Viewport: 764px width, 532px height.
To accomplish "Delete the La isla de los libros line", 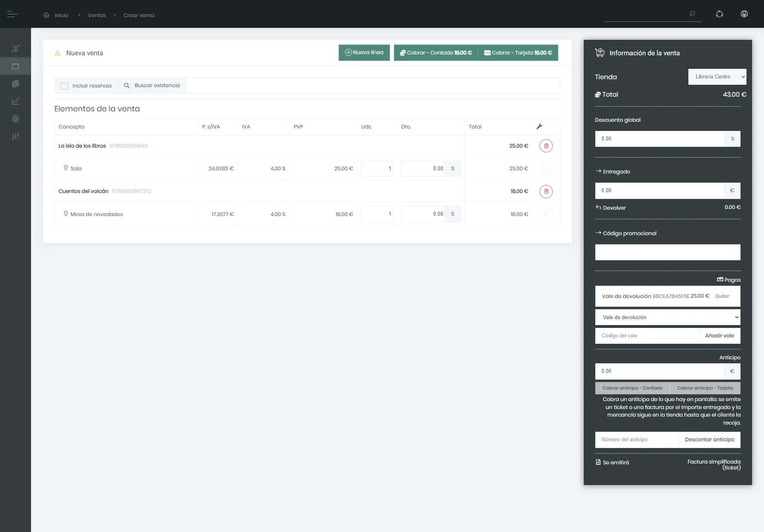I will (x=546, y=146).
